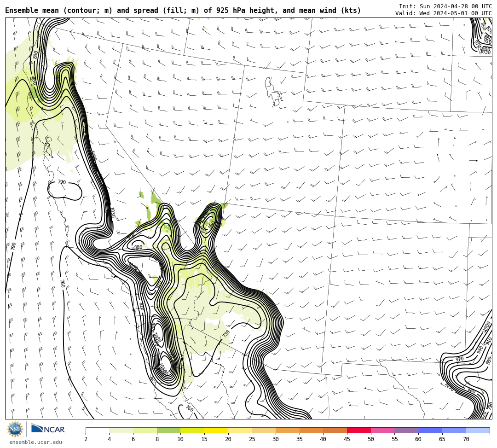Open the ensemble.ucar.edu link text
This screenshot has width=497, height=448.
[x=36, y=442]
